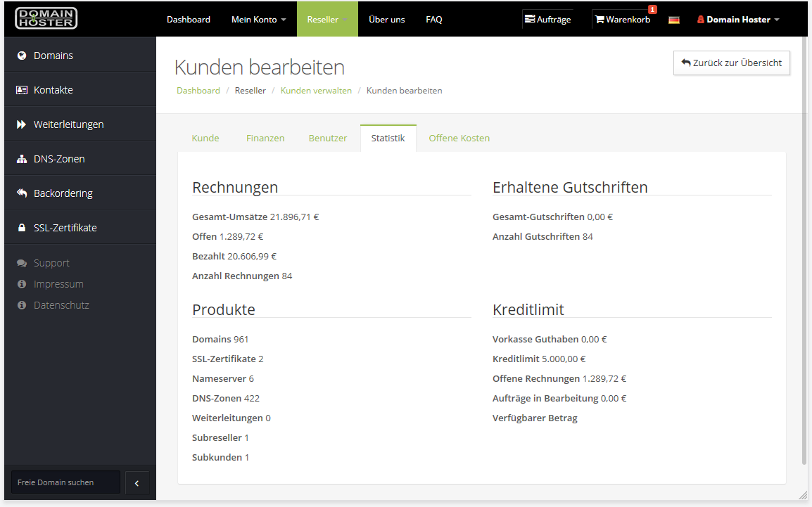Open the Über uns page
Viewport: 812px width, 507px height.
pos(387,19)
